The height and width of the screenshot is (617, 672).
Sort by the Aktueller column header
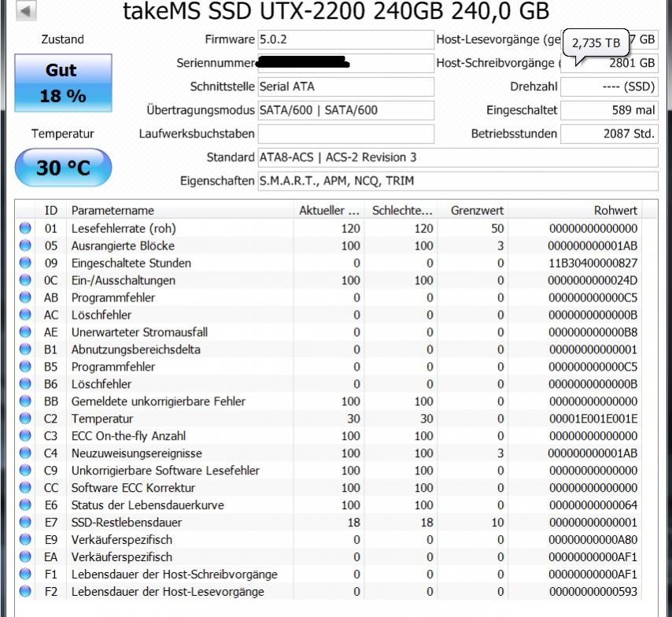[329, 211]
